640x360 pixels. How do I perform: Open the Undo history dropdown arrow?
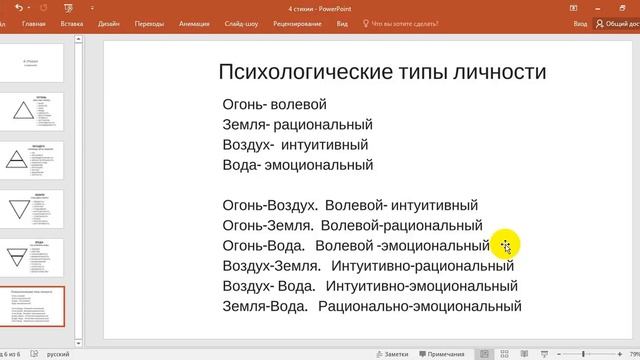pos(29,8)
